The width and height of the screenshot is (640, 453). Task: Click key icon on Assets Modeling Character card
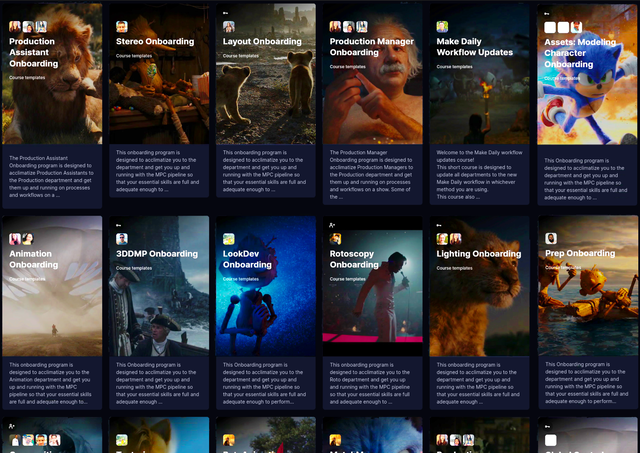point(547,13)
